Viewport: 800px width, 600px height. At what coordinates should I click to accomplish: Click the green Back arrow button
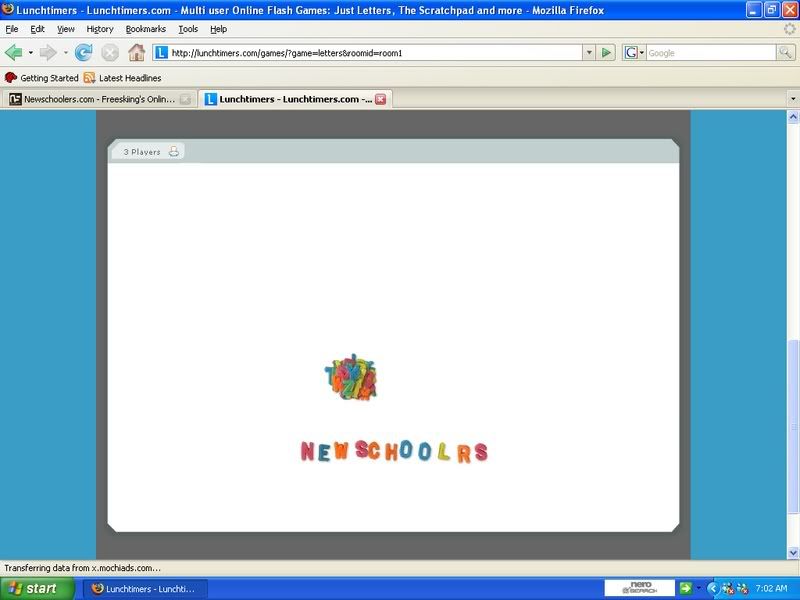coord(14,53)
